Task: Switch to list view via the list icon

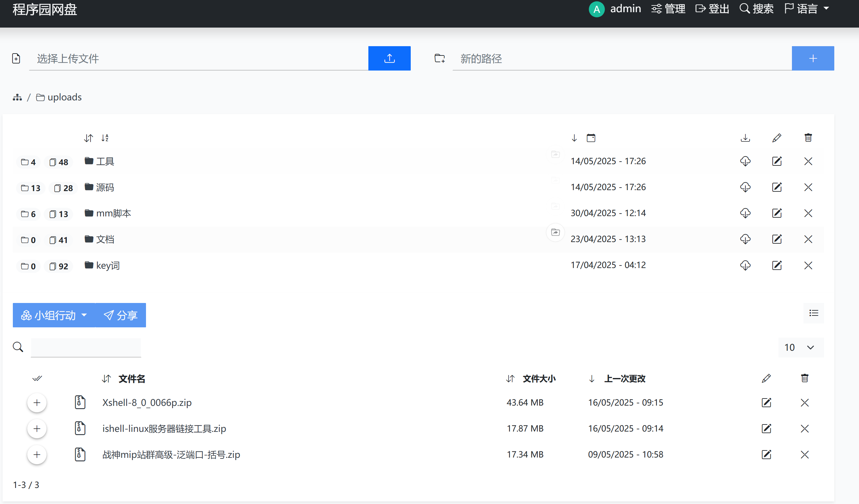Action: point(814,313)
